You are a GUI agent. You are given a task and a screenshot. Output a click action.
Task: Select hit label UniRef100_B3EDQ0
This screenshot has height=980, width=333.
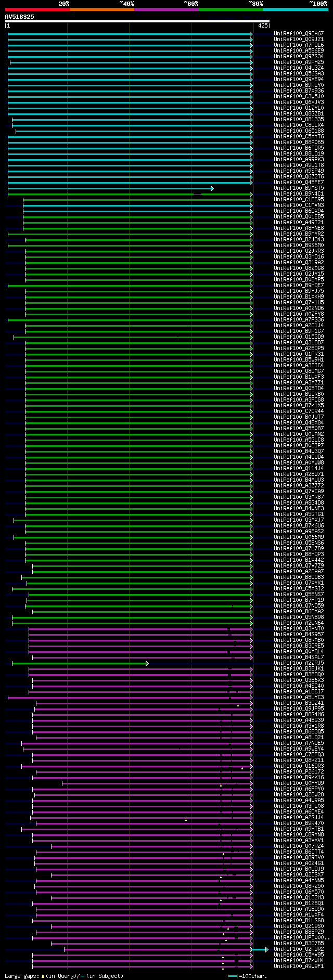point(299,675)
